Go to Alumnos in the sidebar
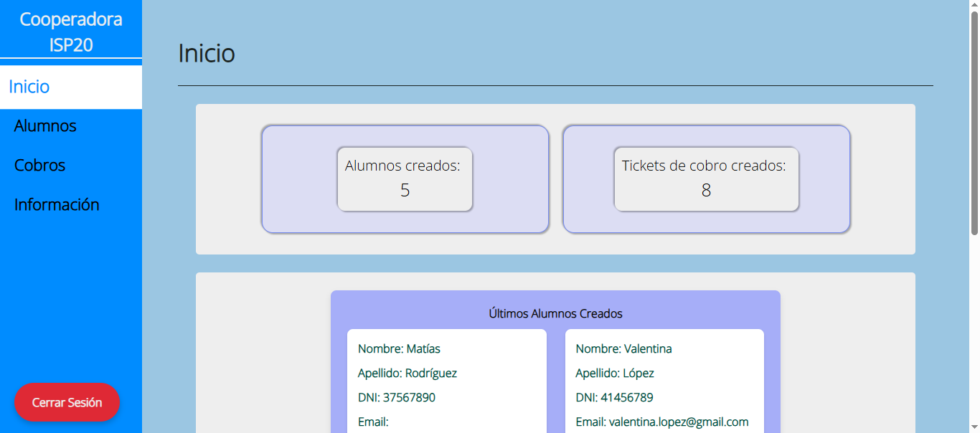 point(45,126)
